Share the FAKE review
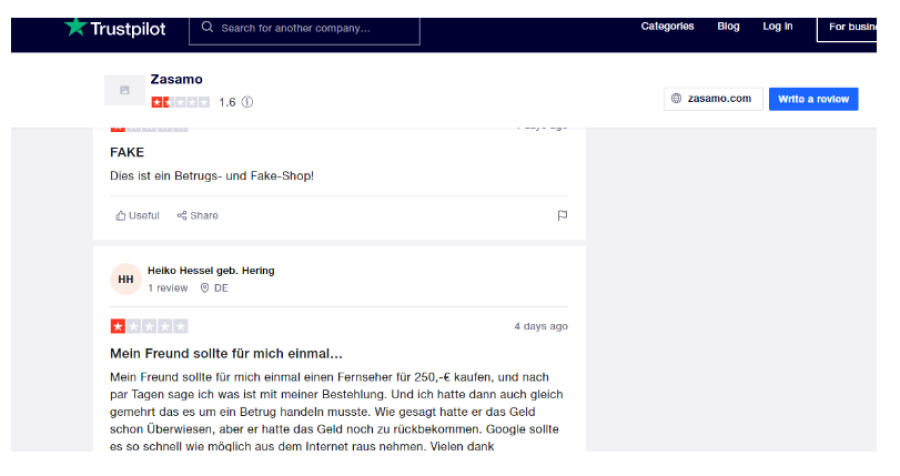This screenshot has width=900, height=476. point(197,216)
